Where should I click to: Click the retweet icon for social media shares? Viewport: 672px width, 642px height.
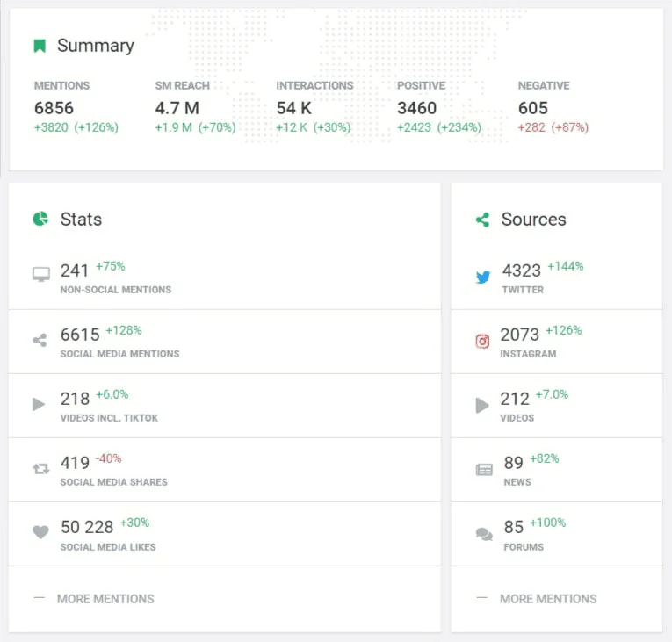40,469
